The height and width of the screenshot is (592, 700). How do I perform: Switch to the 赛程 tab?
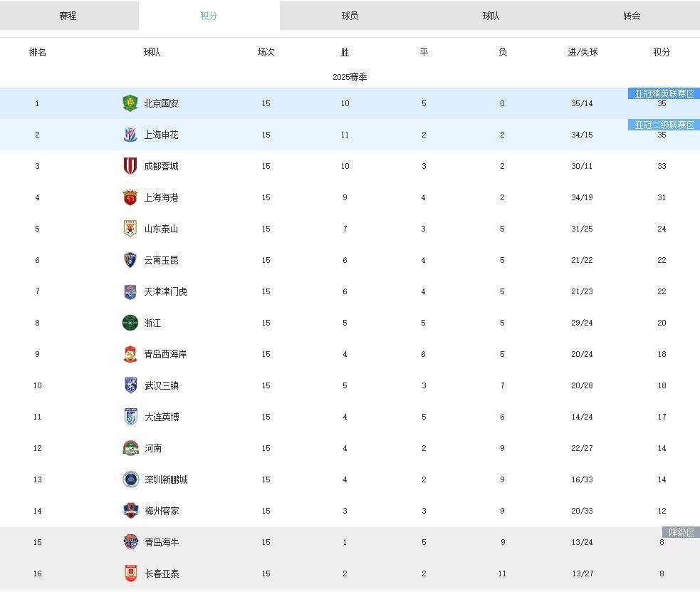[68, 16]
